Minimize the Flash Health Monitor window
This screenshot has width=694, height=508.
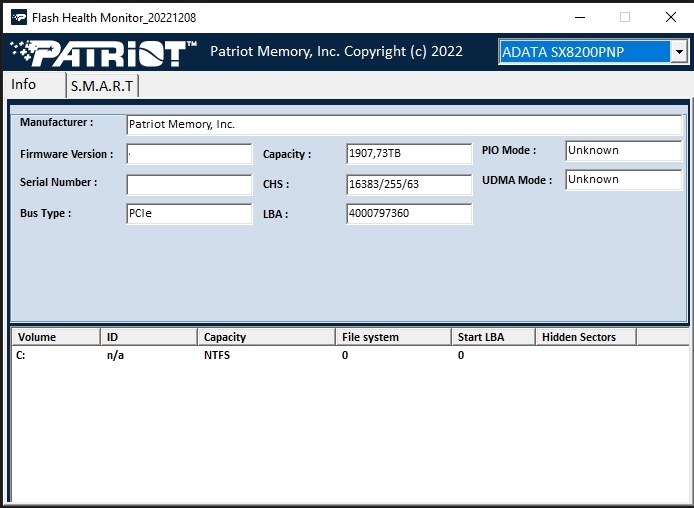[x=580, y=17]
